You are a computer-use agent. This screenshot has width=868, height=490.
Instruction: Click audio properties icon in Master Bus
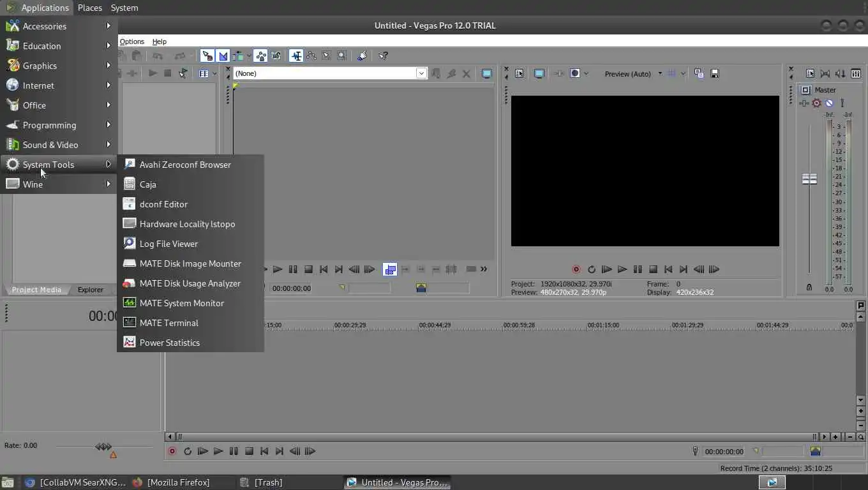[810, 73]
